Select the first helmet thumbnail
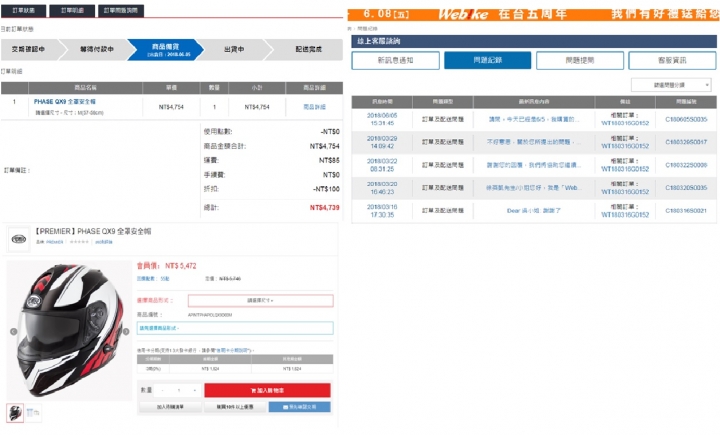Viewport: 720px width, 435px height. 15,413
